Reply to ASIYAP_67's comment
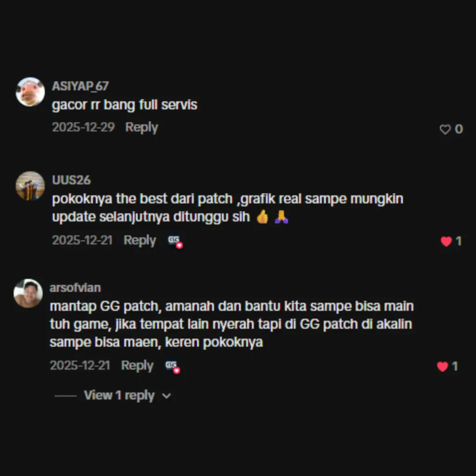This screenshot has width=476, height=476. tap(141, 127)
